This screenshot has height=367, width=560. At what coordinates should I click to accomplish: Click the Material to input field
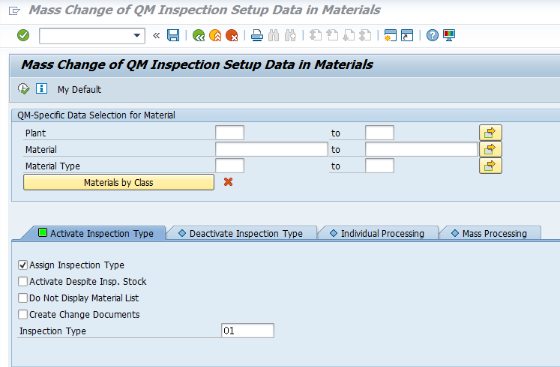421,149
